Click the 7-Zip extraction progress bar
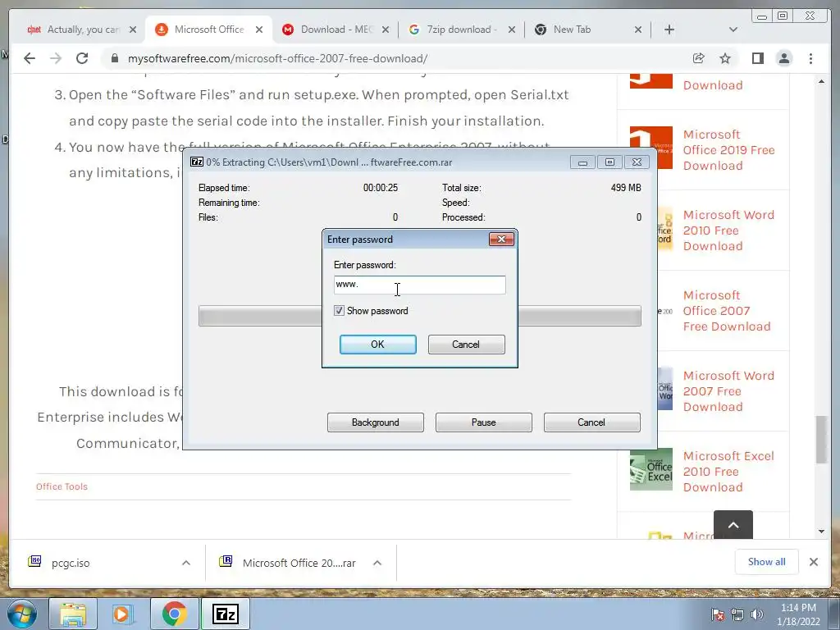The height and width of the screenshot is (630, 840). point(419,316)
